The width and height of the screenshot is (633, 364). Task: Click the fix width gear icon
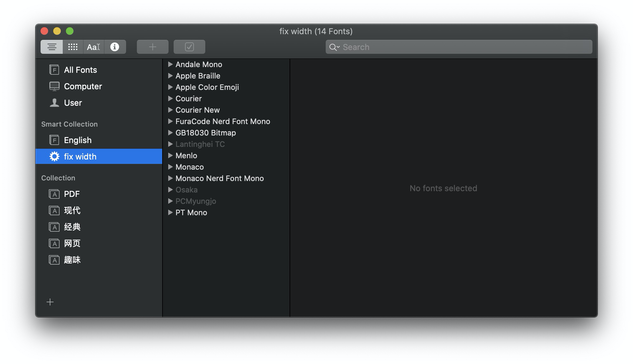click(54, 156)
